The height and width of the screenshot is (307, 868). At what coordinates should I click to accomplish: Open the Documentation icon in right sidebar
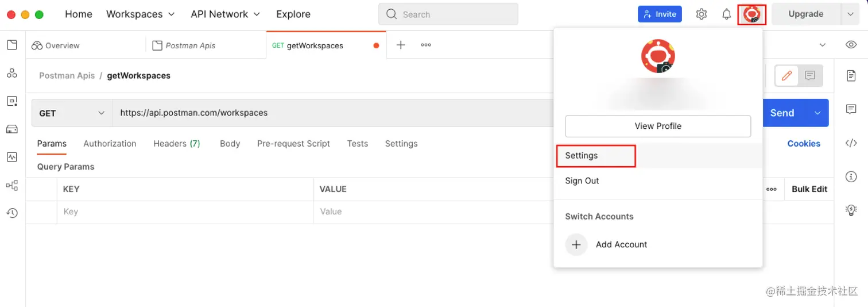coord(851,75)
